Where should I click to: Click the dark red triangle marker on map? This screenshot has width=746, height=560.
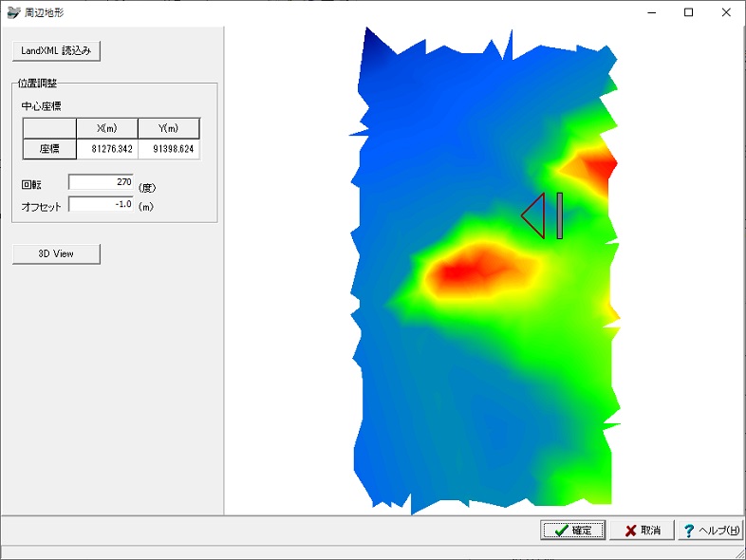tap(534, 215)
